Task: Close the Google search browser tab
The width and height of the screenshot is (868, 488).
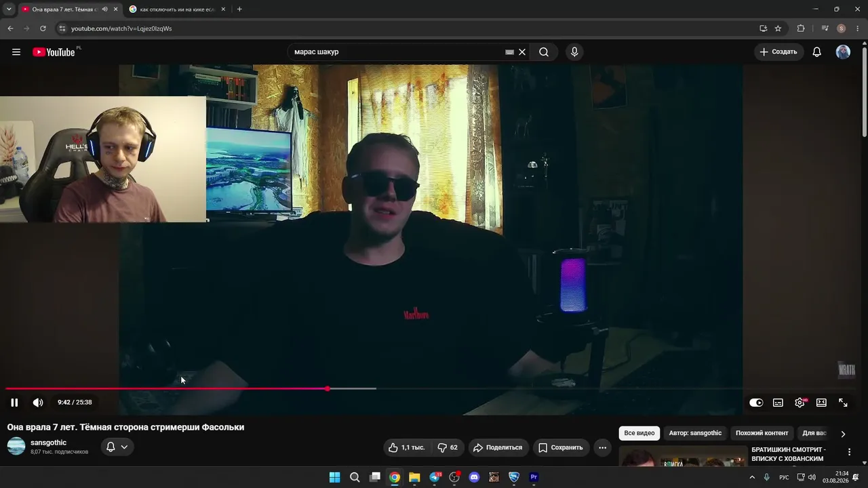Action: [x=223, y=9]
